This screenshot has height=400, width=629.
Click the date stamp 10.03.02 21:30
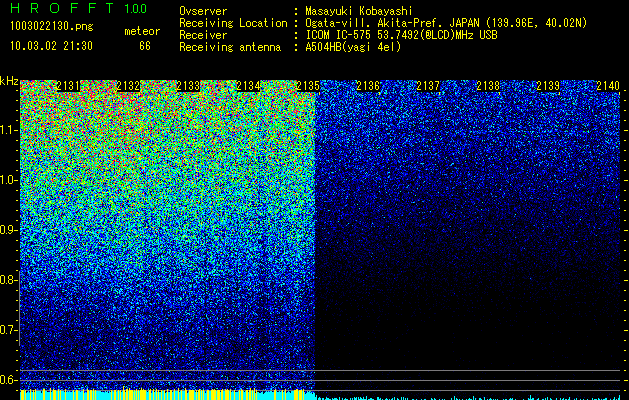tap(51, 46)
